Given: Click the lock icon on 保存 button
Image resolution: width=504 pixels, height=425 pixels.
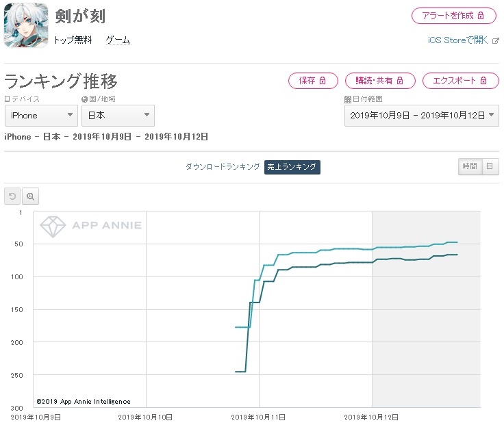Looking at the screenshot, I should (323, 80).
